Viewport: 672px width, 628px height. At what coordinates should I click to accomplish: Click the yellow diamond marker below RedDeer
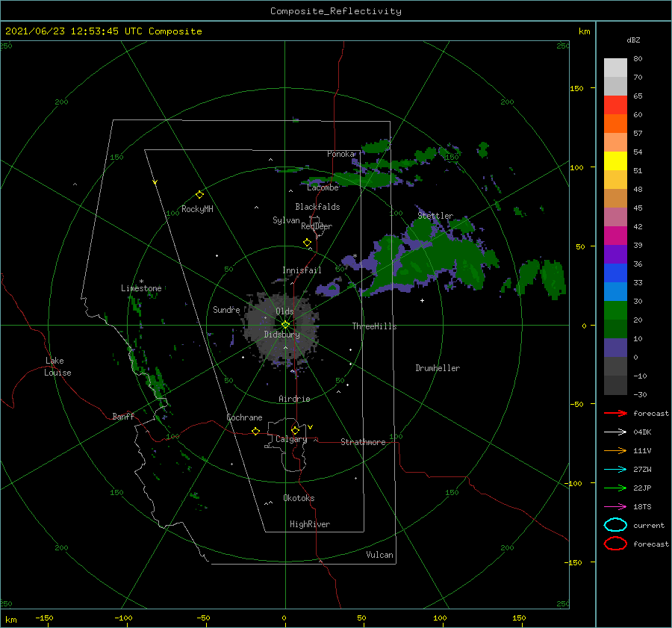307,243
